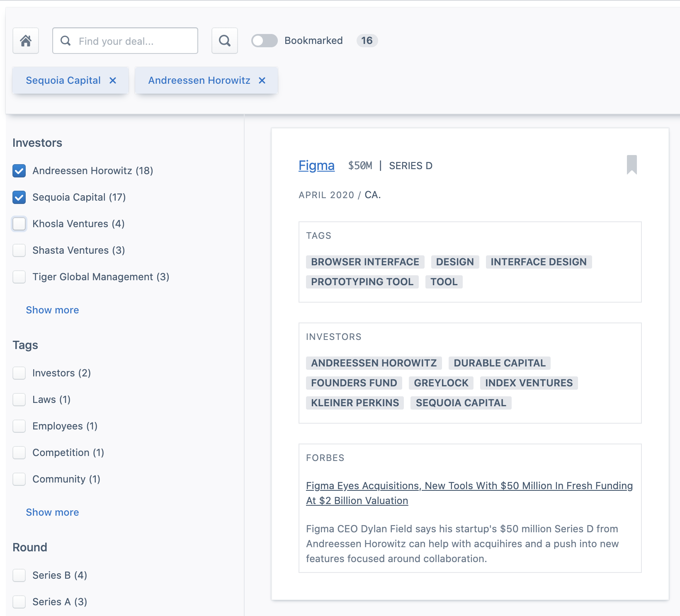Select the Series B round checkbox
The width and height of the screenshot is (680, 616).
point(19,575)
